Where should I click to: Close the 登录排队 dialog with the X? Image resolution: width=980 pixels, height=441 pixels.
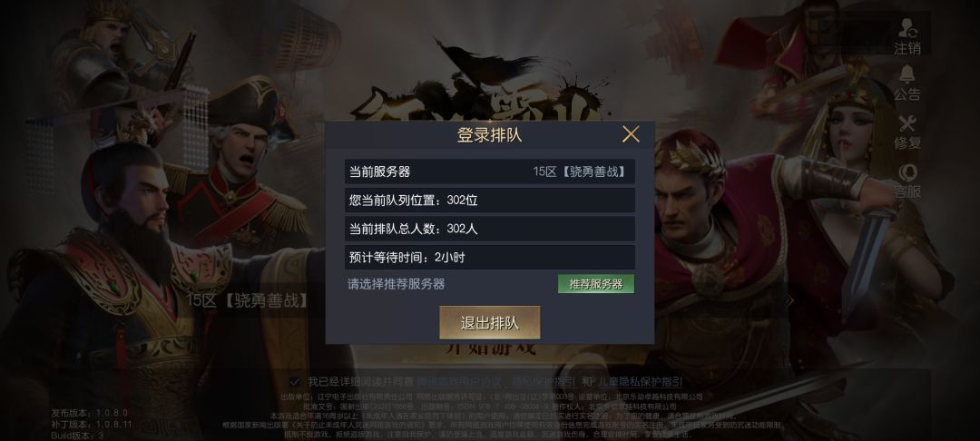tap(631, 134)
